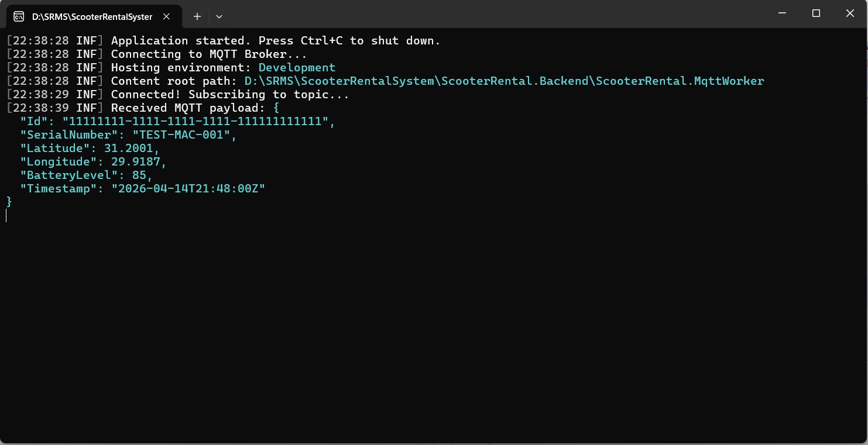Maximize the terminal window

coord(816,13)
